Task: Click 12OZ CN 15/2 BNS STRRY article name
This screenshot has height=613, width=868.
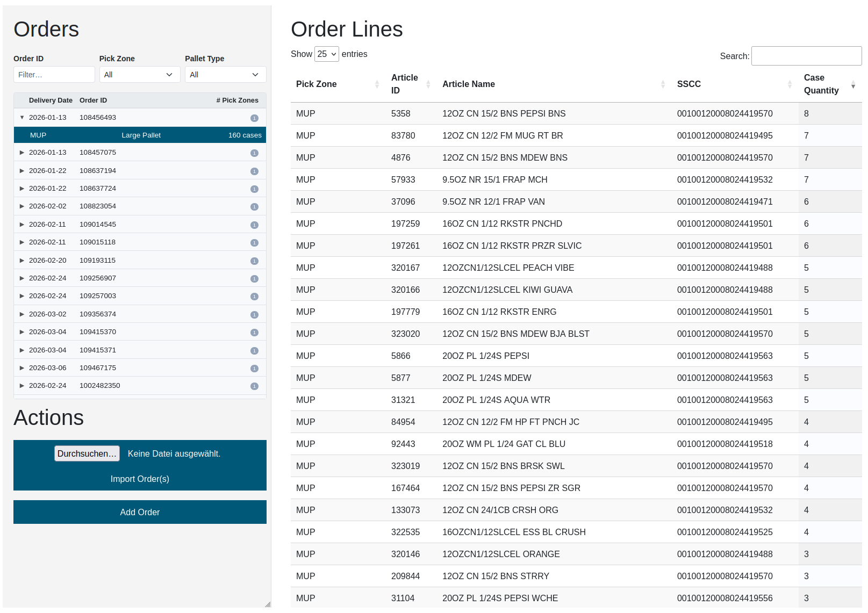Action: [x=496, y=576]
